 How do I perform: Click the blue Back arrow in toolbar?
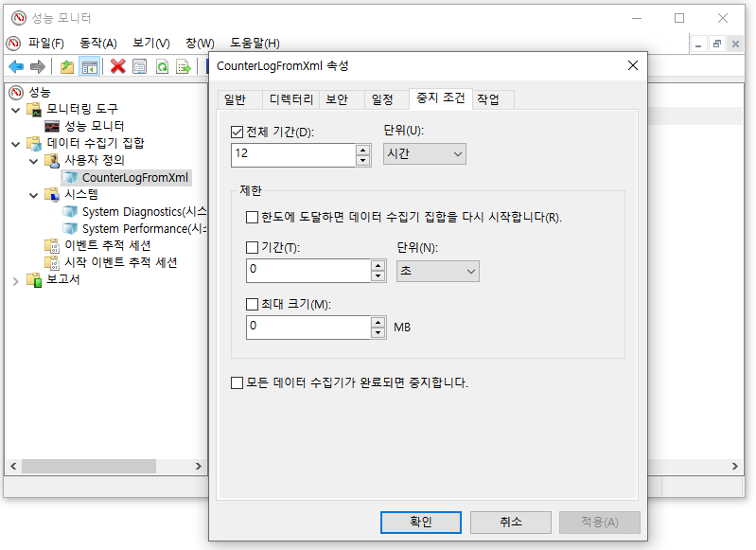click(16, 66)
